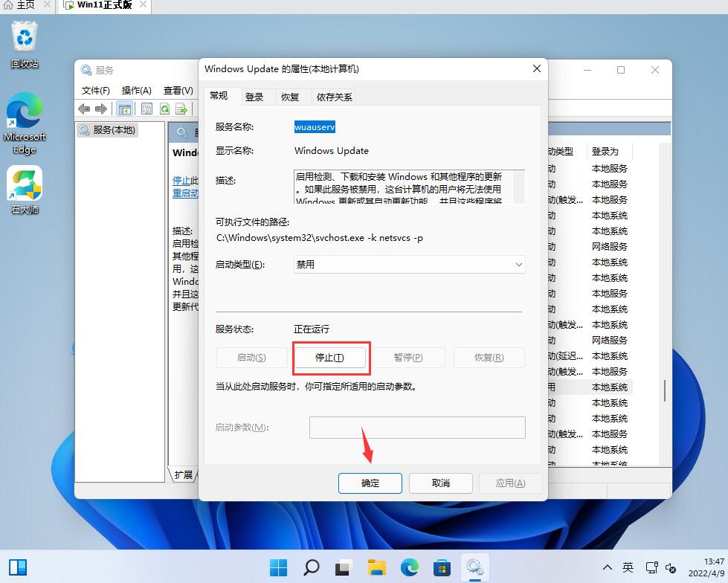Click the forward navigation arrow in Services toolbar
728x583 pixels.
click(100, 109)
